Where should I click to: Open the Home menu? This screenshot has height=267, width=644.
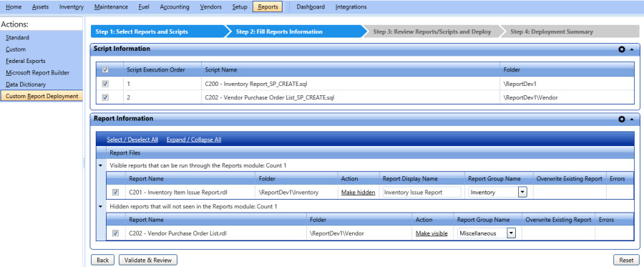pyautogui.click(x=14, y=7)
